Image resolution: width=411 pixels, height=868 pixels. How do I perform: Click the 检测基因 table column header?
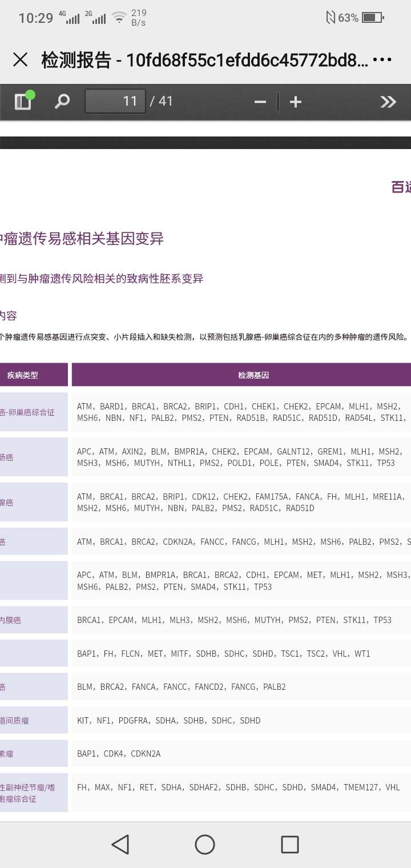click(x=253, y=375)
